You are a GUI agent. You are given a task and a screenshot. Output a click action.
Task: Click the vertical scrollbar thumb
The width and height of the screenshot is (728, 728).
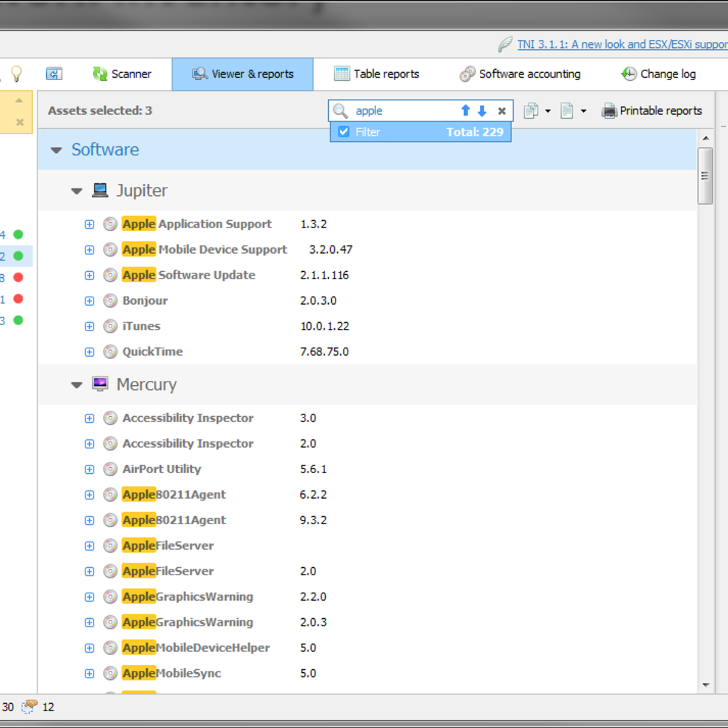pyautogui.click(x=705, y=176)
